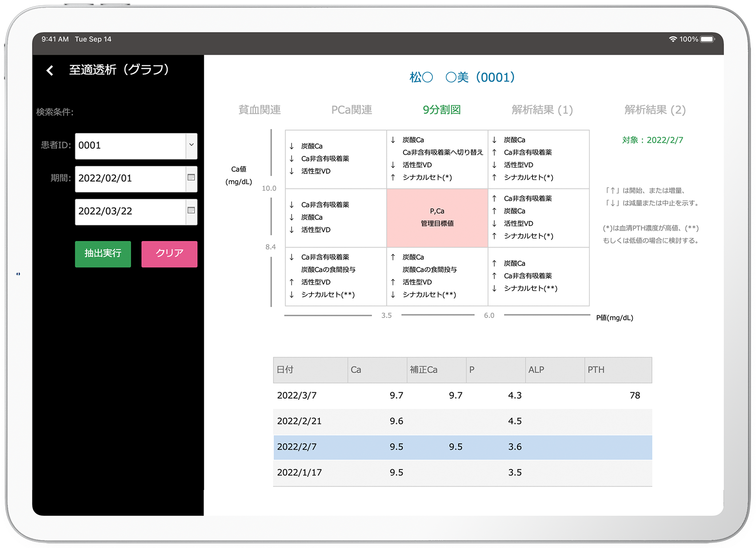756x548 pixels.
Task: Open the 解析結果 (2) tab
Action: (x=655, y=110)
